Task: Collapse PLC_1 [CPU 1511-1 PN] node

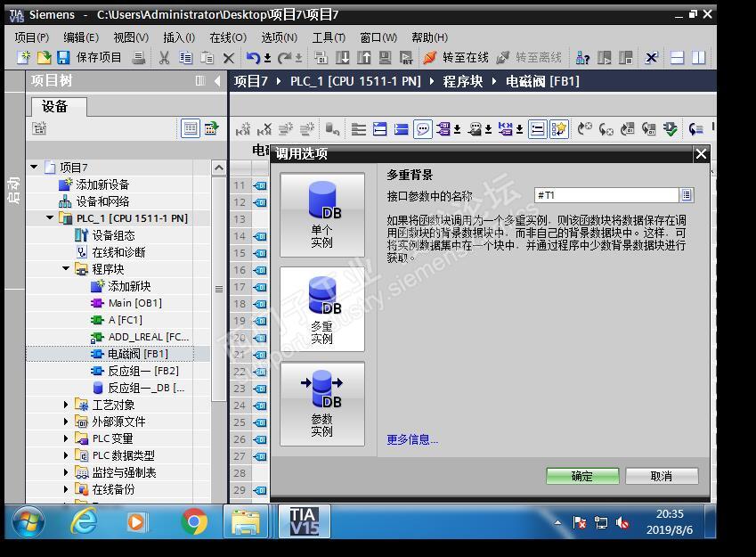Action: point(50,217)
